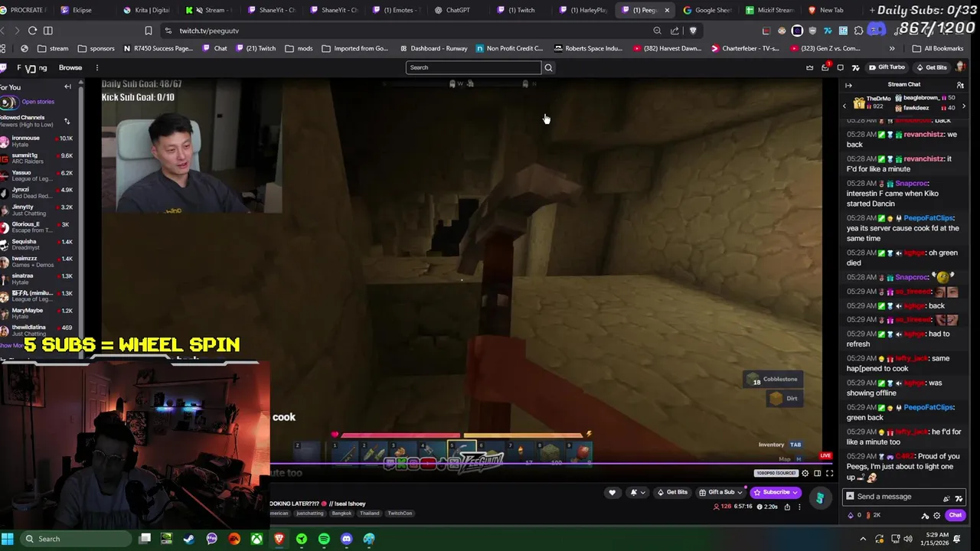The image size is (980, 551).
Task: Share the stream with the share icon
Action: point(787,507)
